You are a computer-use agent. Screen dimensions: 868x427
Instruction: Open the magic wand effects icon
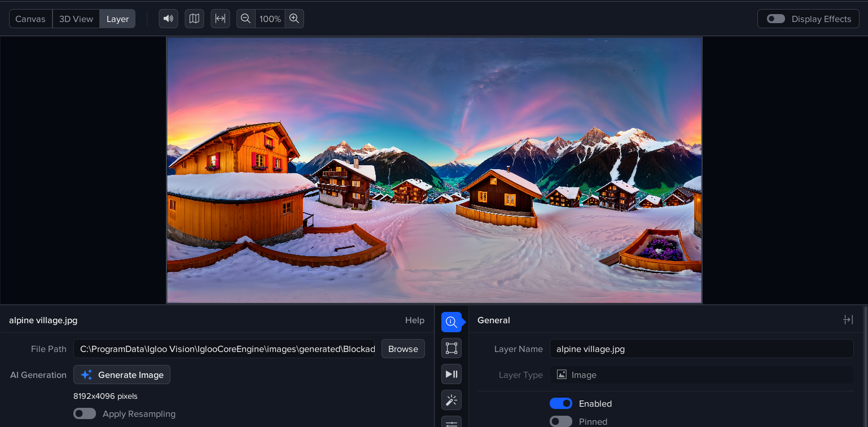pyautogui.click(x=451, y=400)
